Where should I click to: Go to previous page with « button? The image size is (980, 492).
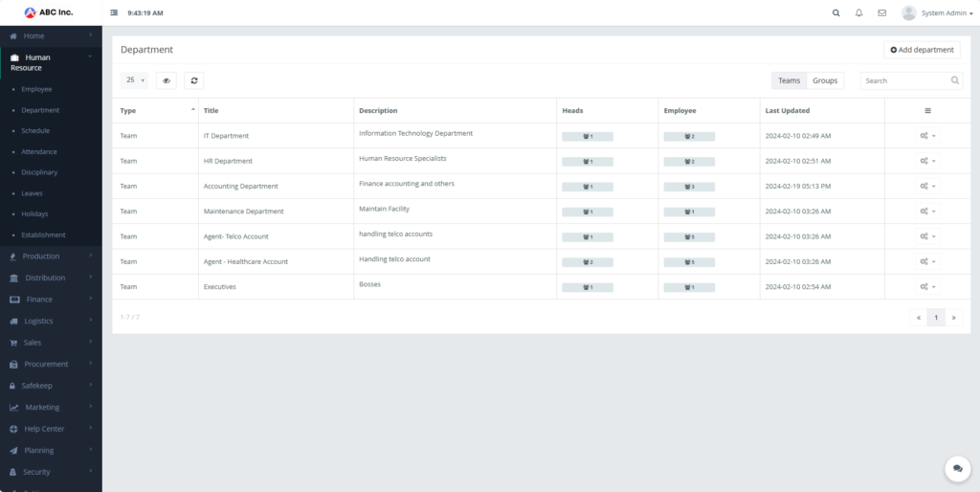coord(918,318)
